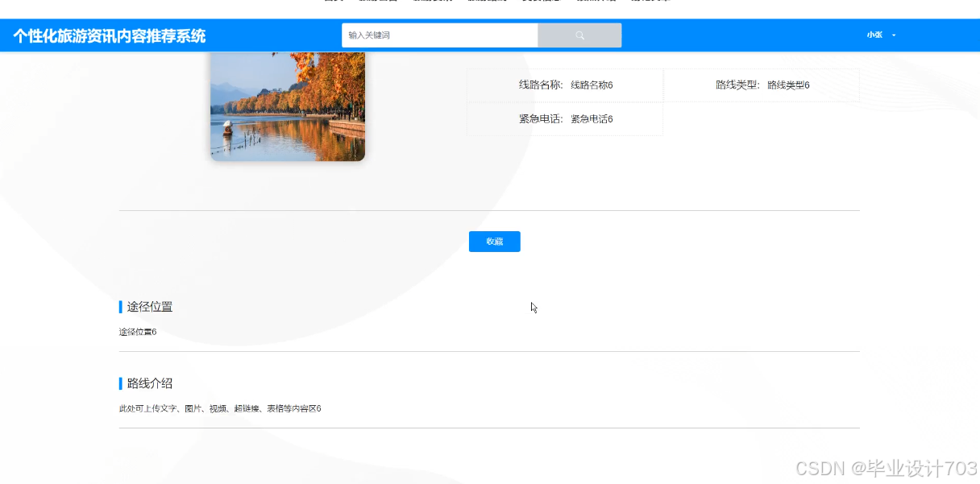Select the 此处可上传文字 description text
The height and width of the screenshot is (484, 980).
220,409
